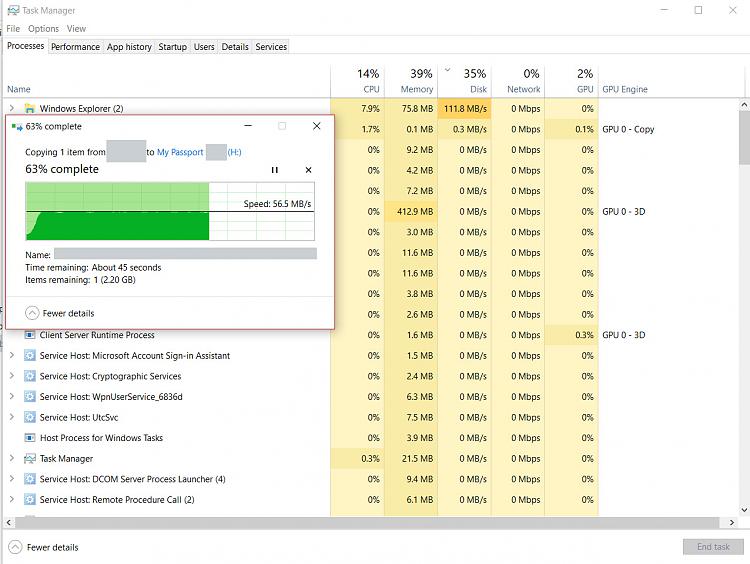Viewport: 750px width, 564px height.
Task: Select the Processes tab
Action: pyautogui.click(x=25, y=46)
